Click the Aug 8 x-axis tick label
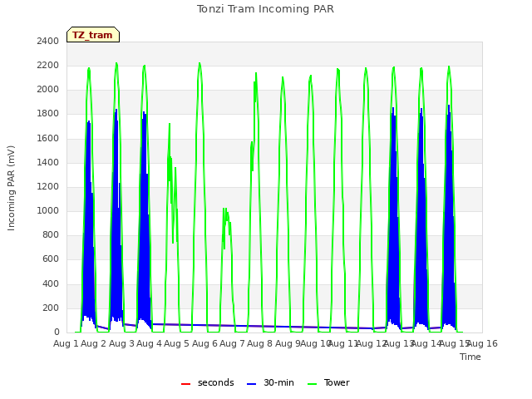 260,343
